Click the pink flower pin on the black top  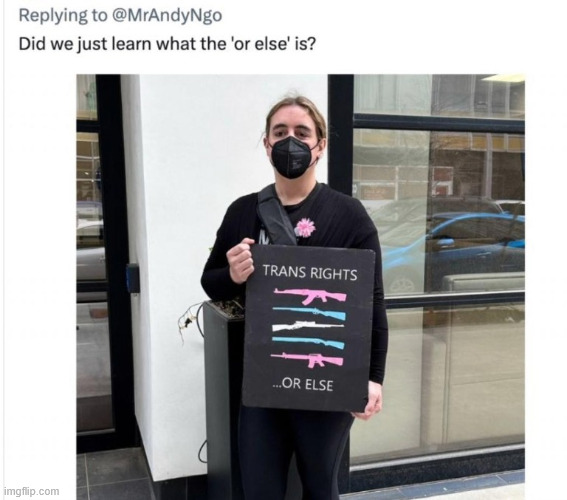[305, 227]
